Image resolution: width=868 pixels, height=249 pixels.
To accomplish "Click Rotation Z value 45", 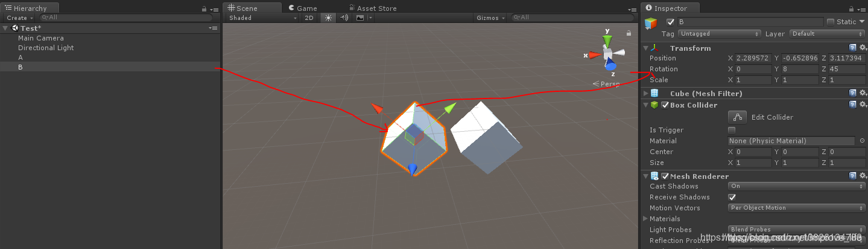I will click(x=847, y=69).
